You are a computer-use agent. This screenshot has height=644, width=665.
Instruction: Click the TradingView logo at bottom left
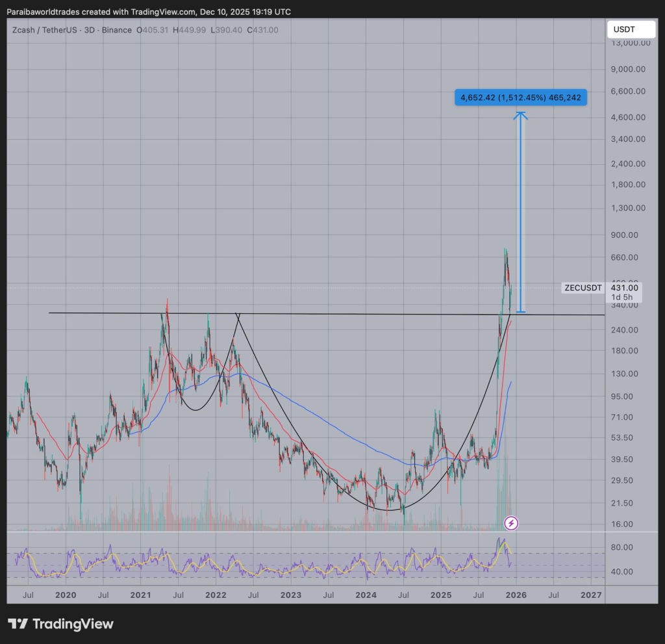[x=60, y=624]
